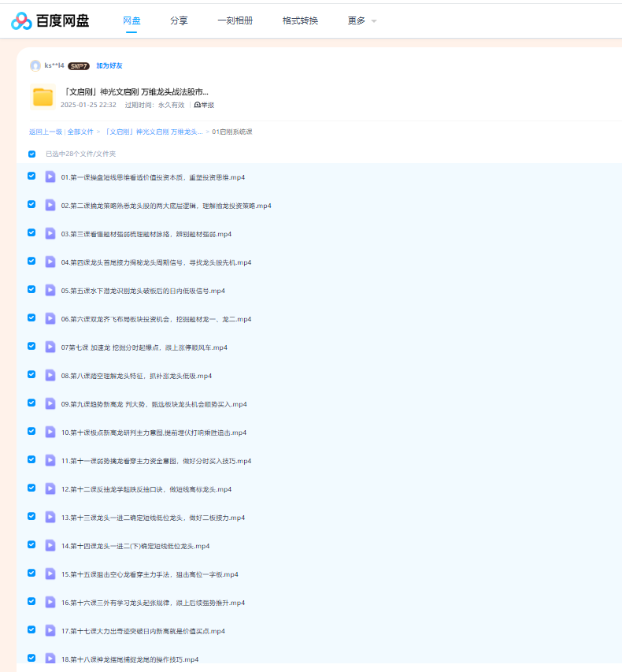Viewport: 622px width, 672px height.
Task: Uncheck the checkbox for 10.第十课 file
Action: [x=31, y=431]
